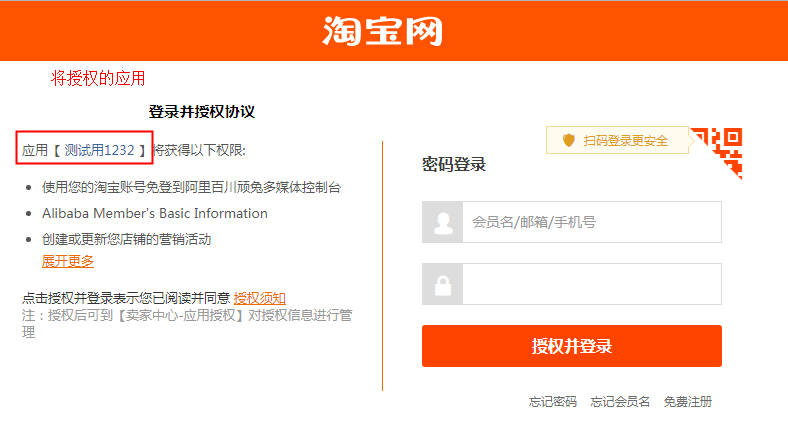Click the 扫码登录更安全 tooltip banner

[x=618, y=140]
